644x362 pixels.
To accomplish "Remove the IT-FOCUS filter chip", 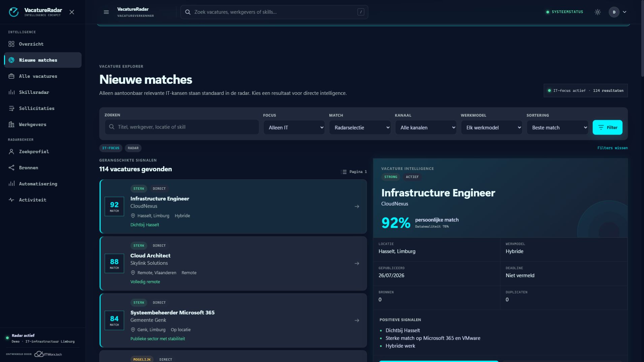I will 111,148.
